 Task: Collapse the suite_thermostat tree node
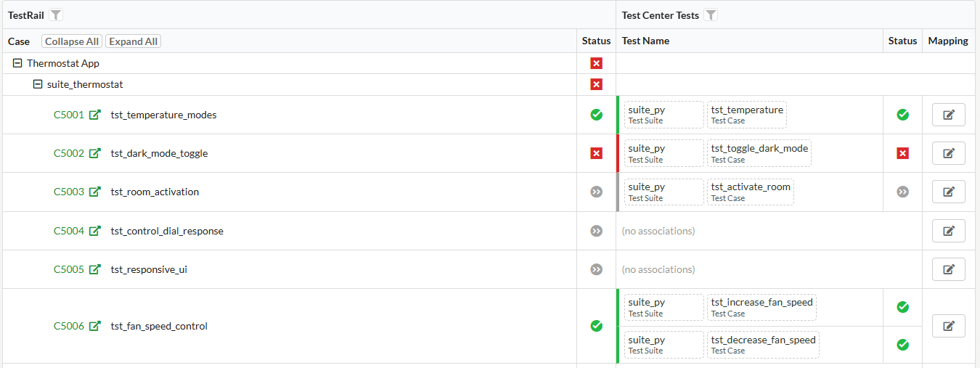coord(38,84)
